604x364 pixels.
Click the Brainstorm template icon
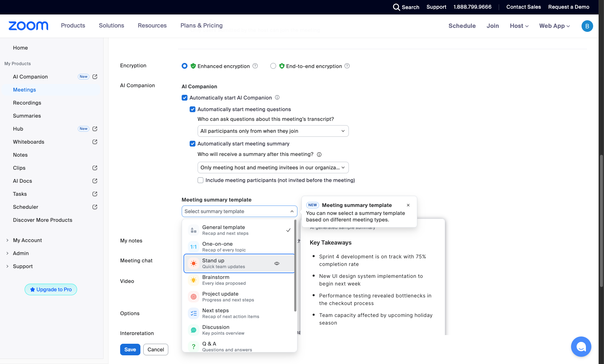194,280
